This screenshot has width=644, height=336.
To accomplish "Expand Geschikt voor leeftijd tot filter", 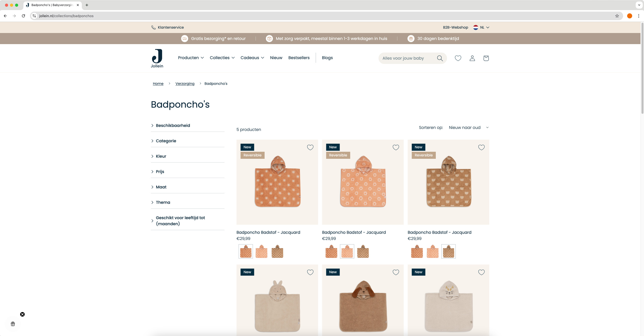I will 188,221.
